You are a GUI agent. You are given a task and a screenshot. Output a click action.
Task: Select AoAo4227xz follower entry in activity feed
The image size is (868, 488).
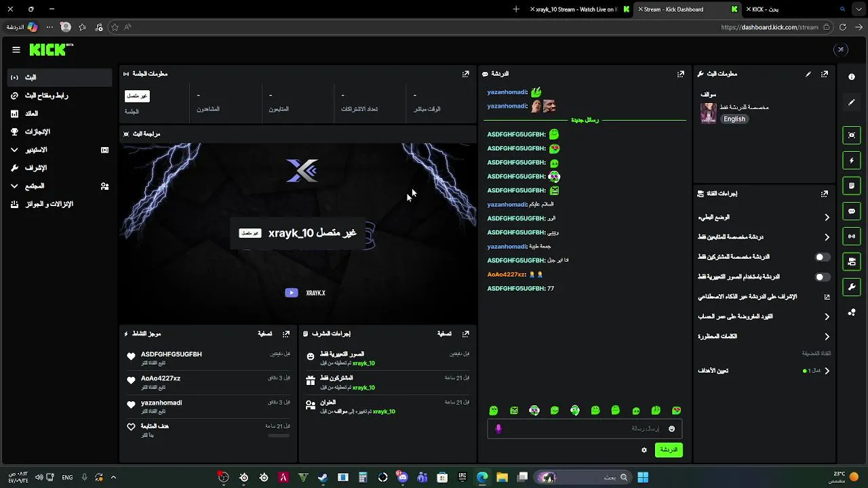pos(209,382)
